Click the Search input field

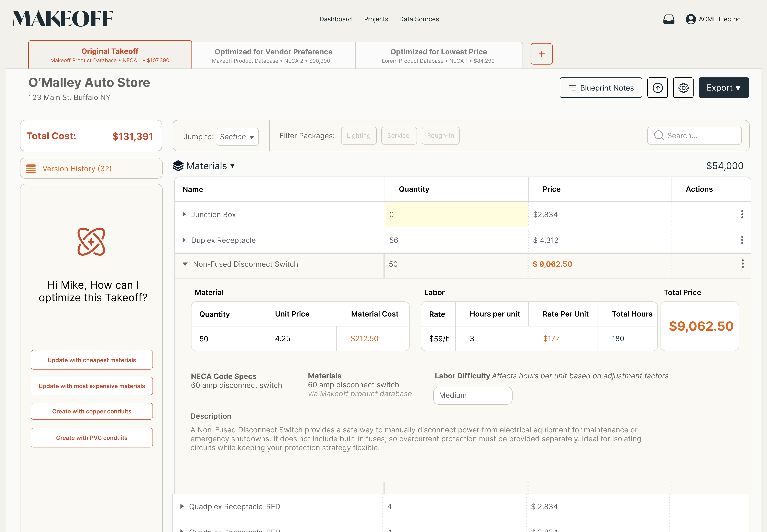click(x=694, y=135)
